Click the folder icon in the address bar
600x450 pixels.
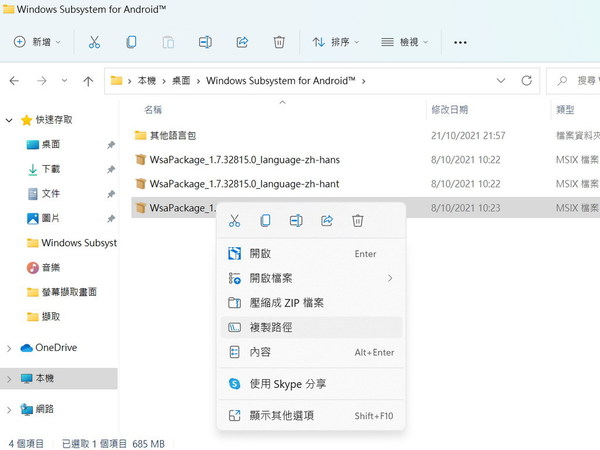[116, 80]
